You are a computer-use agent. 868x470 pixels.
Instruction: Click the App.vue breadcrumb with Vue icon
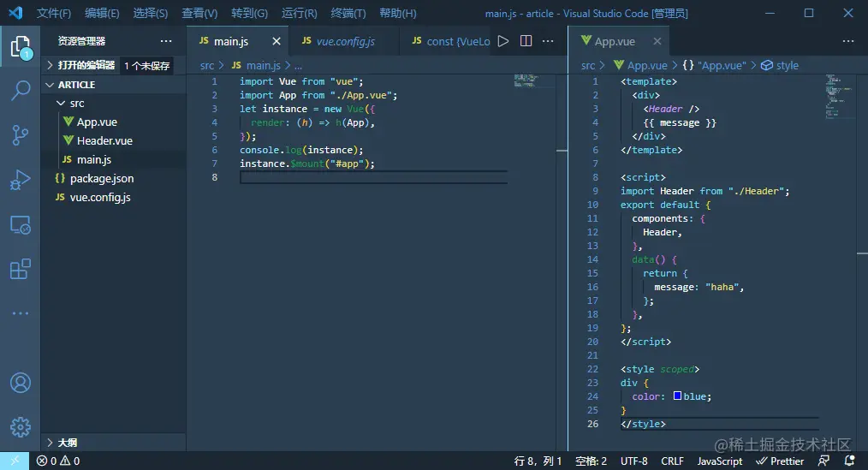click(640, 65)
